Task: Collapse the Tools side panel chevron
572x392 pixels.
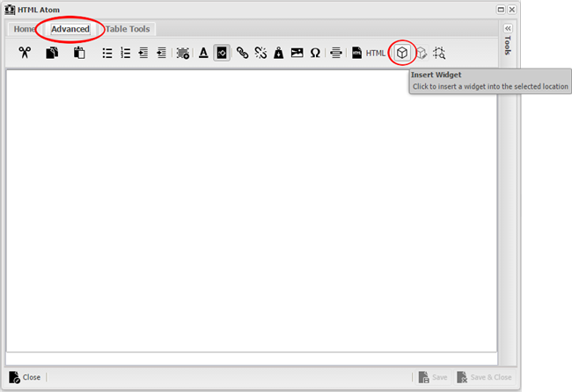Action: click(x=508, y=28)
